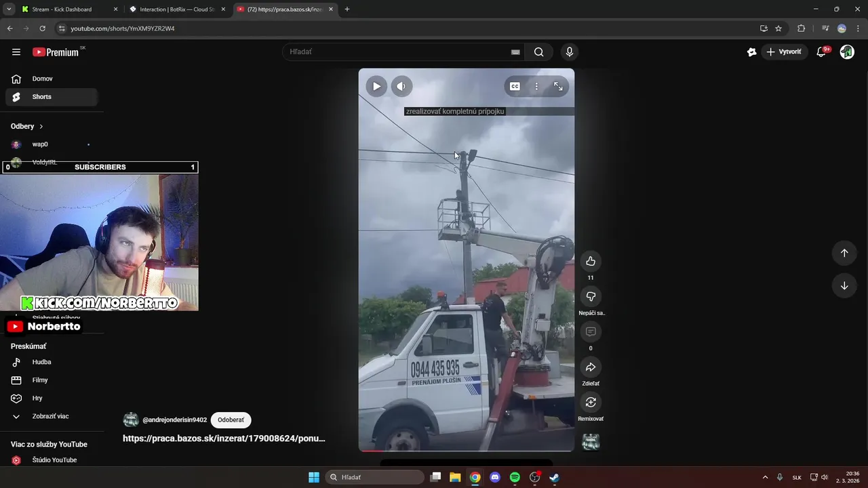Show hidden system tray icons
Screen dimensions: 868x488
coord(766,477)
